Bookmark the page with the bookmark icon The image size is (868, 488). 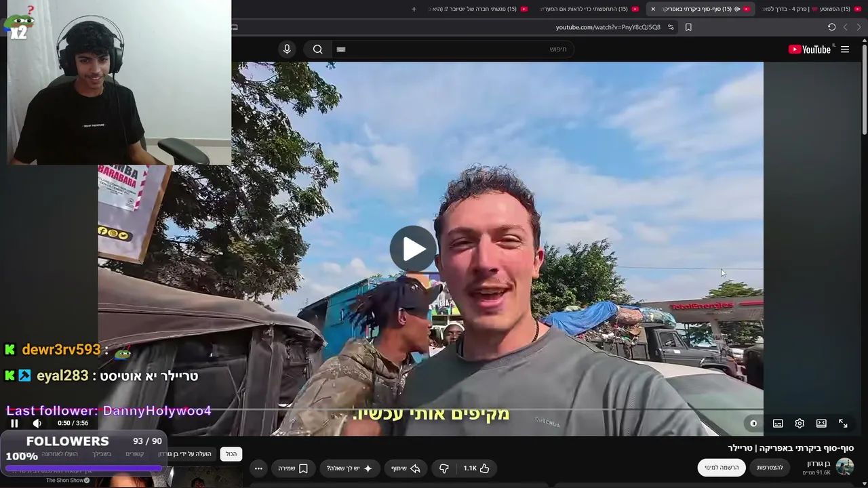[688, 27]
